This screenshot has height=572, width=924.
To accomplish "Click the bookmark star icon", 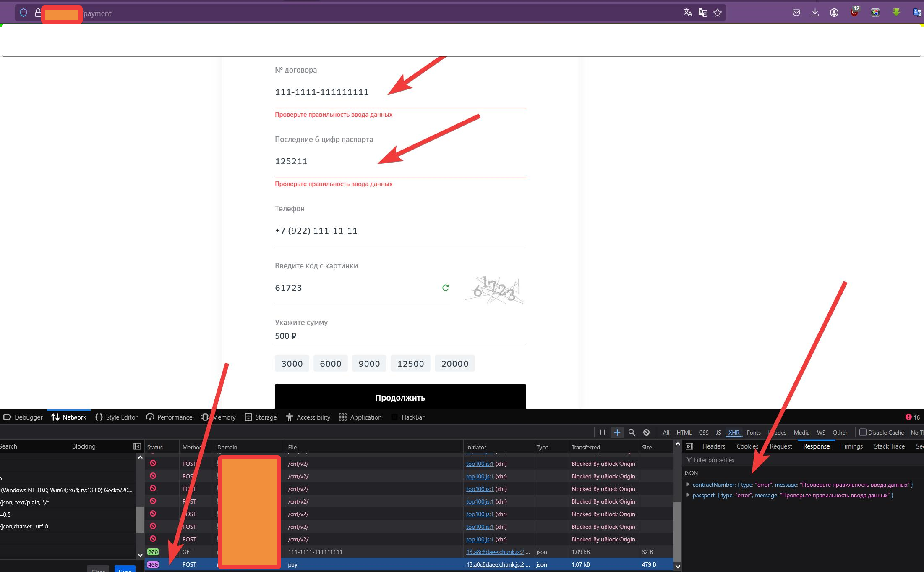I will (718, 13).
